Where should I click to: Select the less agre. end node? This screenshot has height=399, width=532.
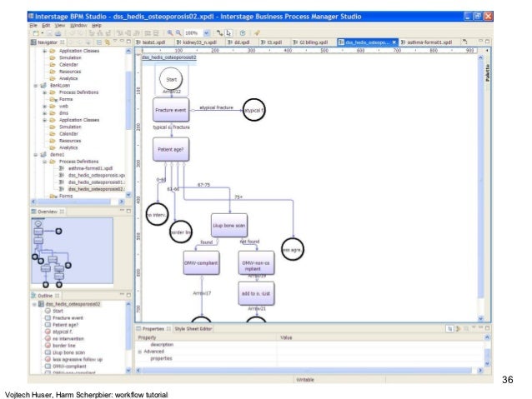pyautogui.click(x=293, y=250)
